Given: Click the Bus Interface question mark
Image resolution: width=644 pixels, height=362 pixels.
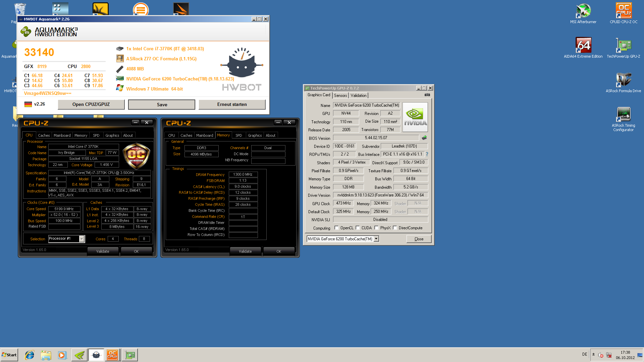Looking at the screenshot, I should [x=427, y=154].
